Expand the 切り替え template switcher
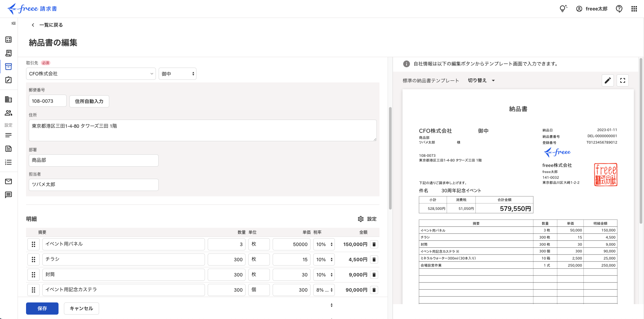The height and width of the screenshot is (319, 644). click(x=481, y=80)
